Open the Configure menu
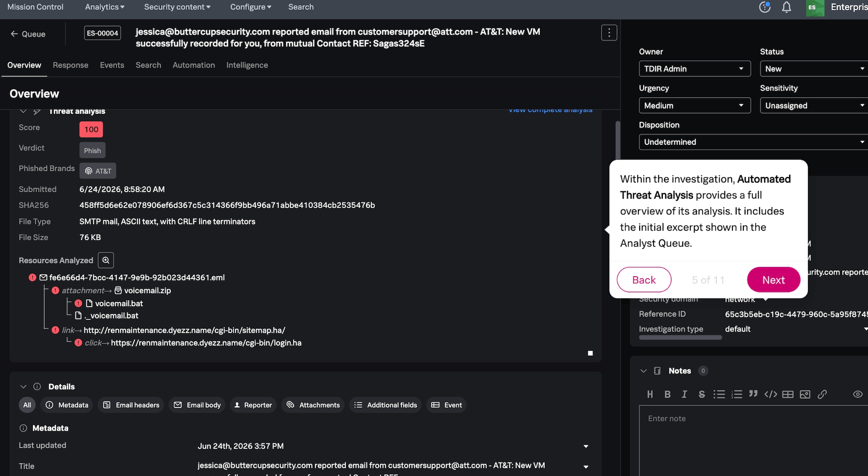The height and width of the screenshot is (476, 868). pos(250,7)
